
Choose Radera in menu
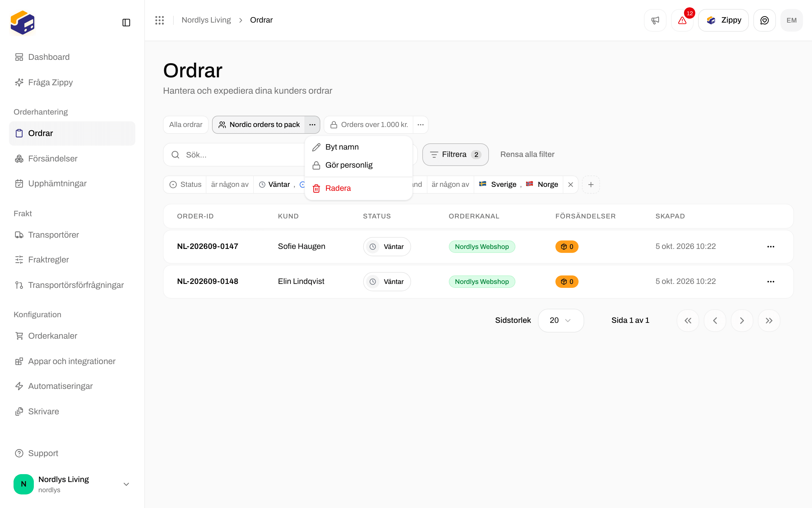[x=358, y=189]
